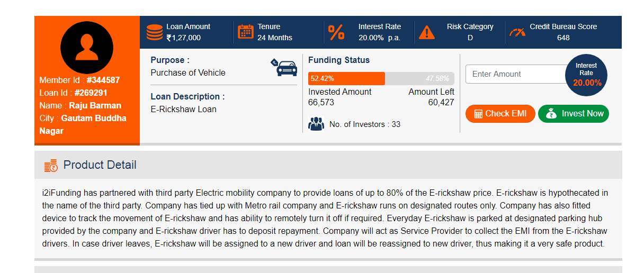Click the orange funded portion of progress bar
This screenshot has height=273, width=644.
click(x=346, y=78)
